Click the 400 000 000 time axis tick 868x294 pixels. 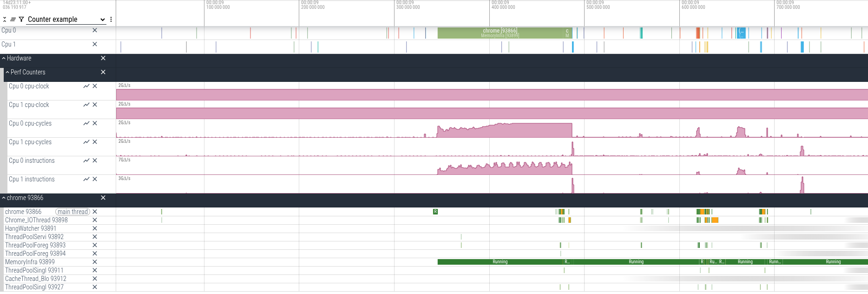tap(504, 7)
